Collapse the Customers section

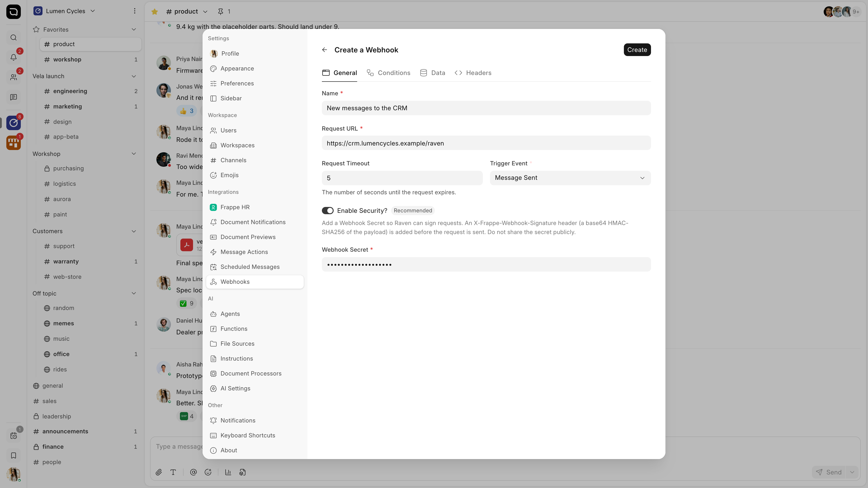point(134,231)
